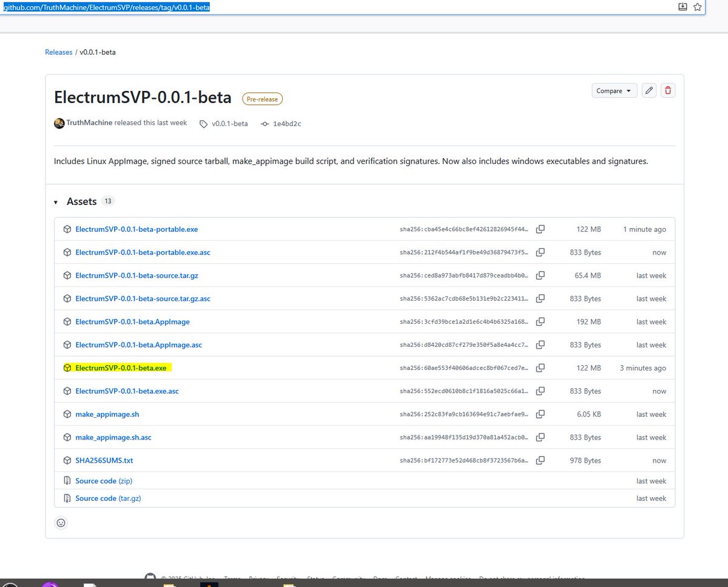Download make_appimage.sh.asc signature
Screen dimensions: 728x587
[x=113, y=437]
